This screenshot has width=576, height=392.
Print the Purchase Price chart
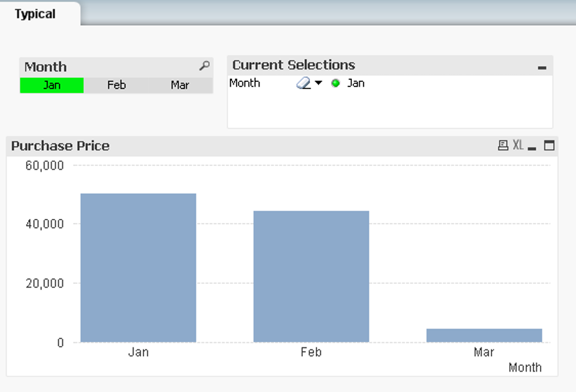pos(503,146)
